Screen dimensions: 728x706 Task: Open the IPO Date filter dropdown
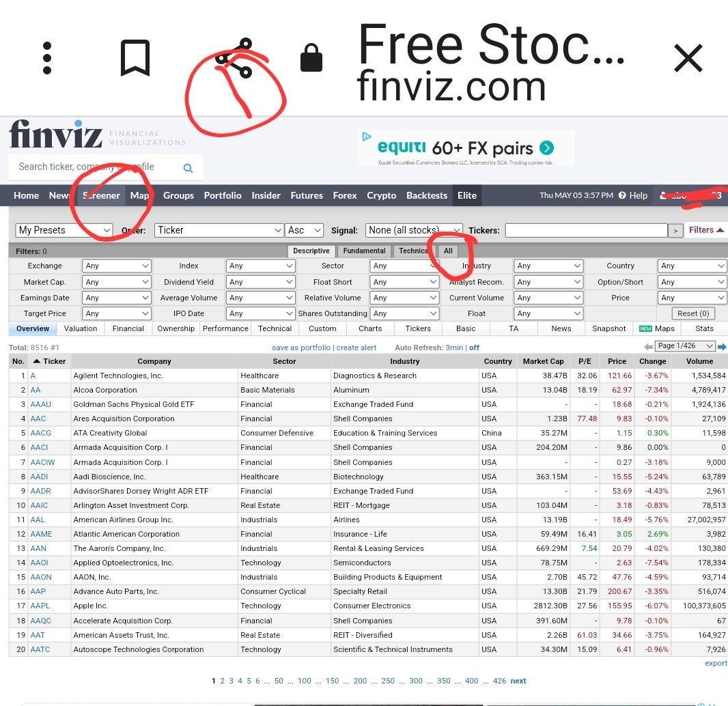(260, 313)
